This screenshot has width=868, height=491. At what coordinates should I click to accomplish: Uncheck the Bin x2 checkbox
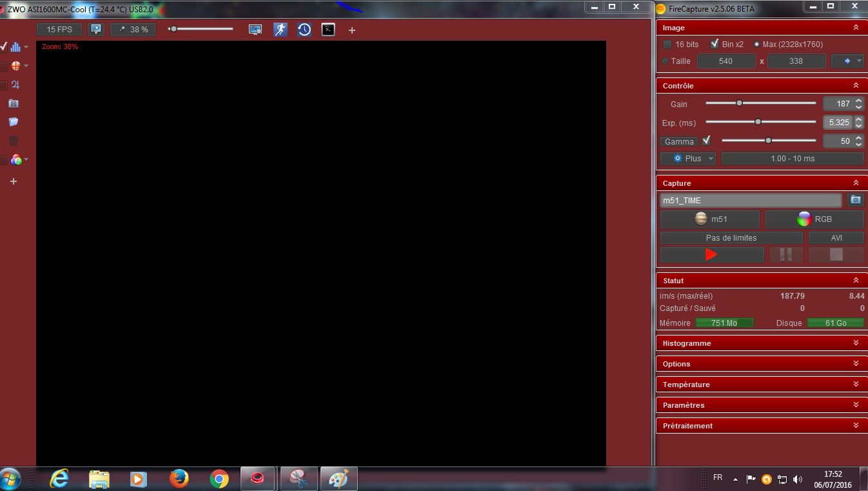(x=715, y=44)
